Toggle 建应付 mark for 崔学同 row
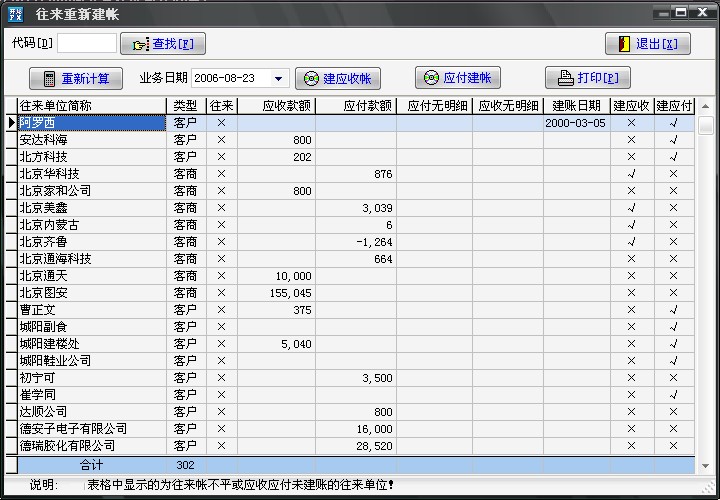 click(x=674, y=395)
